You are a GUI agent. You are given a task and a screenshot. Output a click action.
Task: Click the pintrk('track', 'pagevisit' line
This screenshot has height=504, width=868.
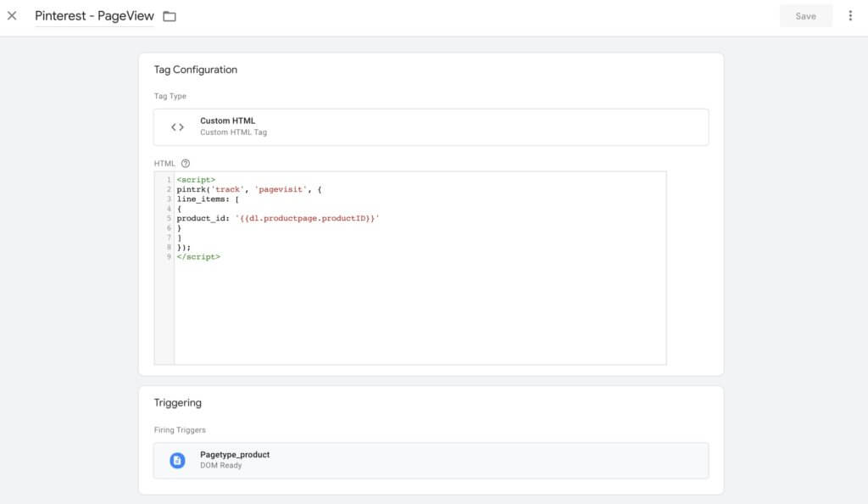249,189
